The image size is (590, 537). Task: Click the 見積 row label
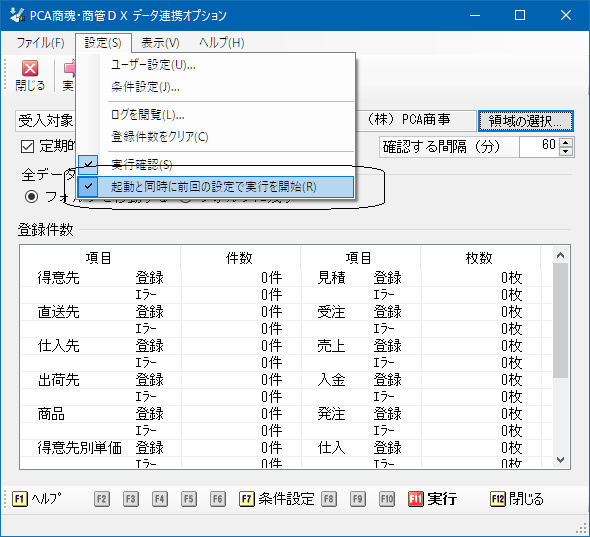click(331, 278)
